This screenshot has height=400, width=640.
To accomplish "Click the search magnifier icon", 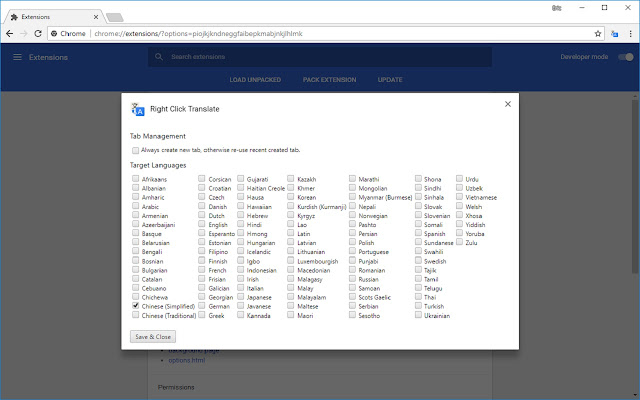I will [159, 57].
